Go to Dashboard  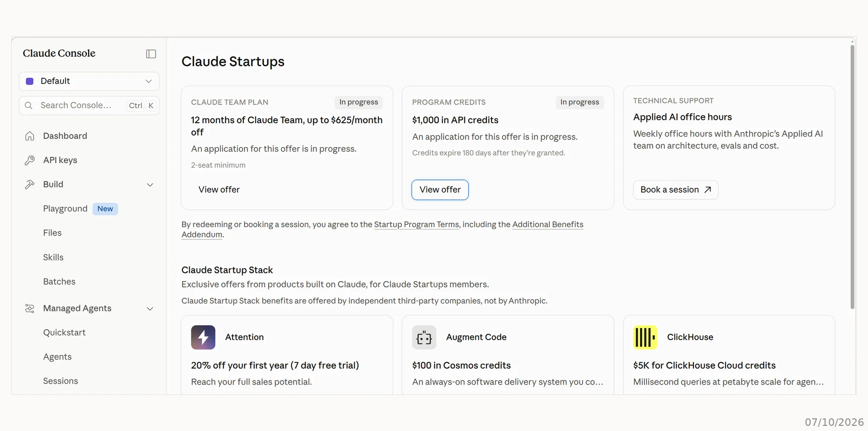point(65,136)
